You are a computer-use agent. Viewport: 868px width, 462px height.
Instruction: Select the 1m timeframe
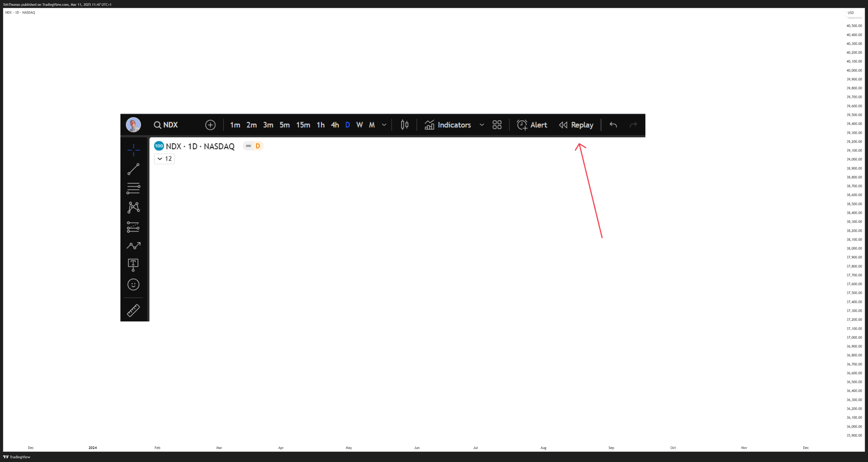[x=235, y=125]
